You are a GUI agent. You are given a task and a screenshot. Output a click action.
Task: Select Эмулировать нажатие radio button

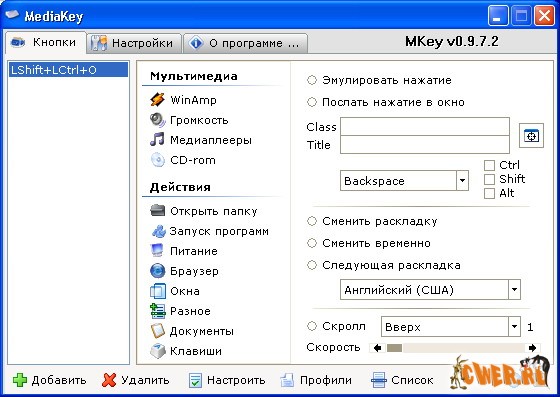(312, 80)
